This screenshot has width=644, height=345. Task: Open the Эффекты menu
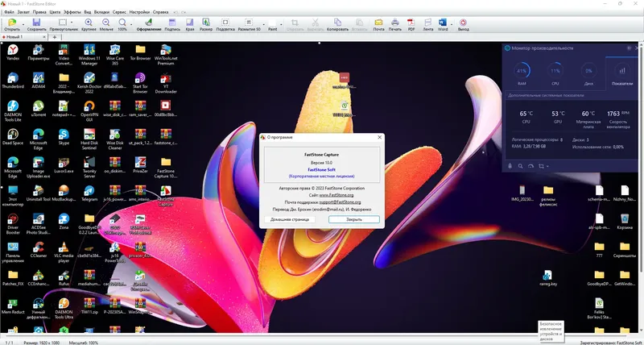pos(72,12)
